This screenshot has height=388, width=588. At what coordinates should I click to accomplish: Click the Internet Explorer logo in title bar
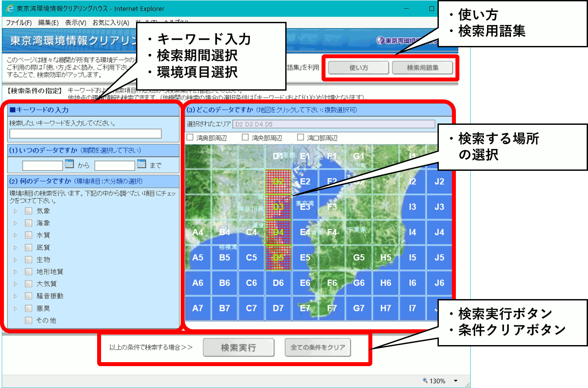coord(10,8)
